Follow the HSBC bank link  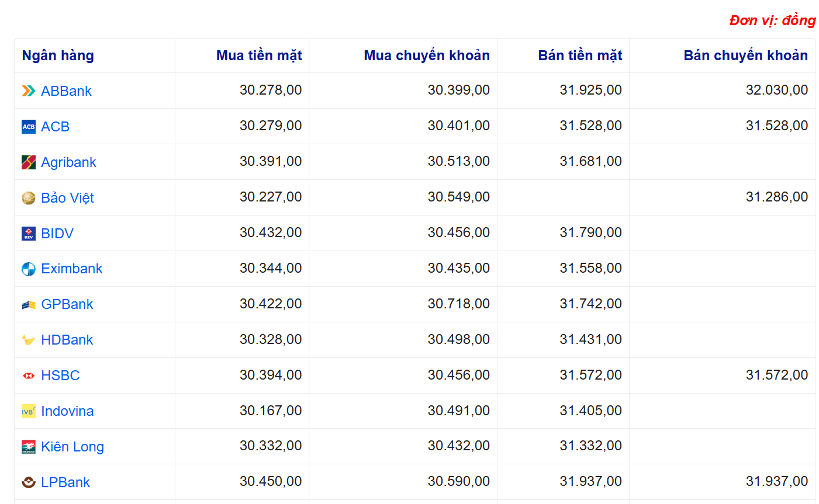60,376
